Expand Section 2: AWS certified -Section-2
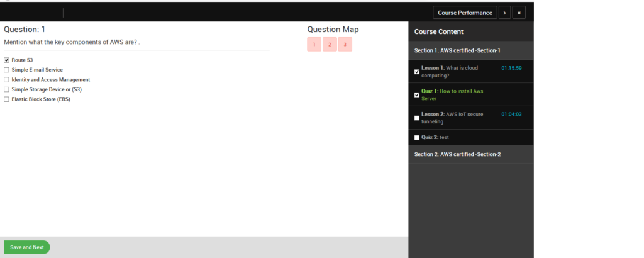The width and height of the screenshot is (644, 258). [471, 154]
